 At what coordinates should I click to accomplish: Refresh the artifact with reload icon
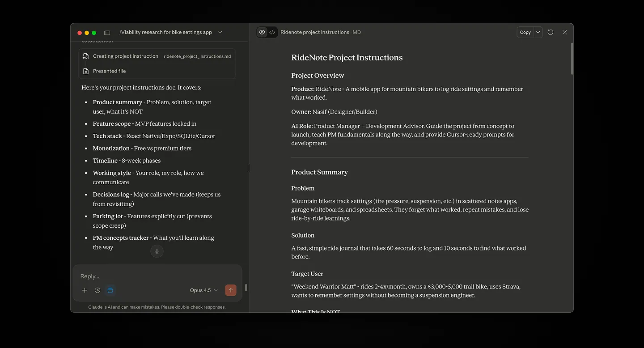pos(551,32)
